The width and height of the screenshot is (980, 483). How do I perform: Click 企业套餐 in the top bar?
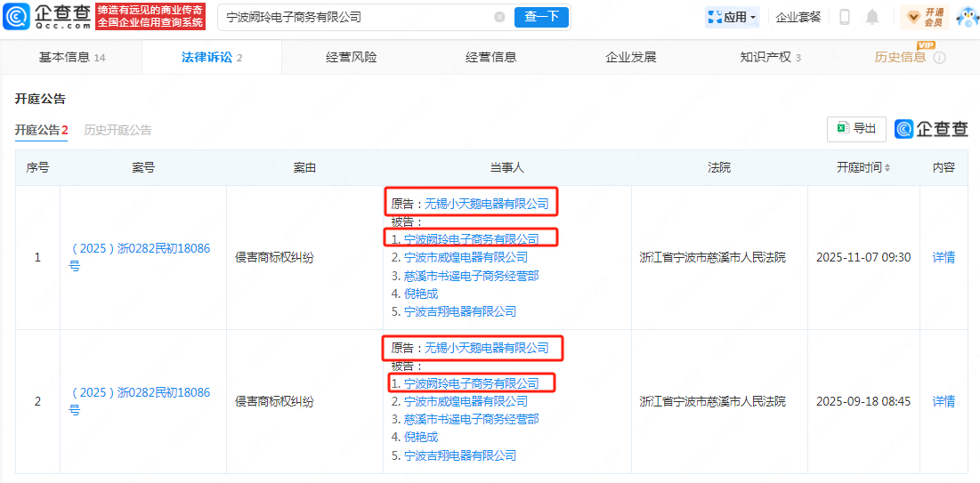(x=798, y=17)
